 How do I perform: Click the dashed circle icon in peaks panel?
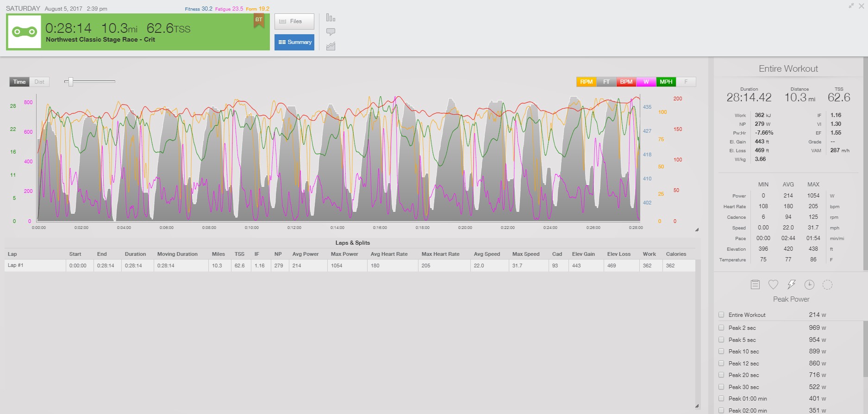coord(827,284)
